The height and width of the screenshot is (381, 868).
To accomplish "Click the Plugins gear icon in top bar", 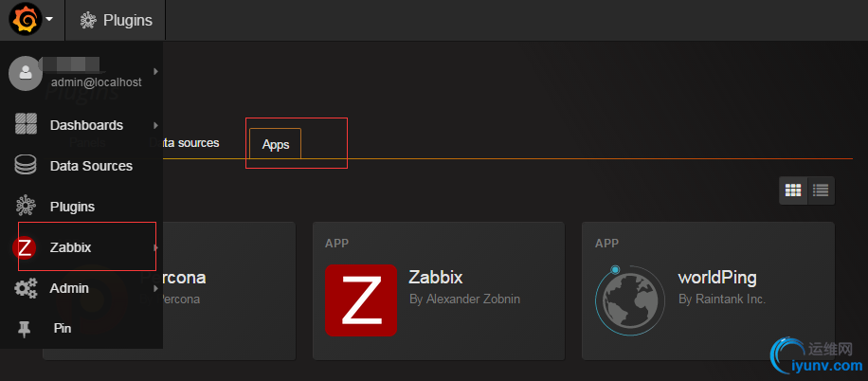I will [x=88, y=20].
